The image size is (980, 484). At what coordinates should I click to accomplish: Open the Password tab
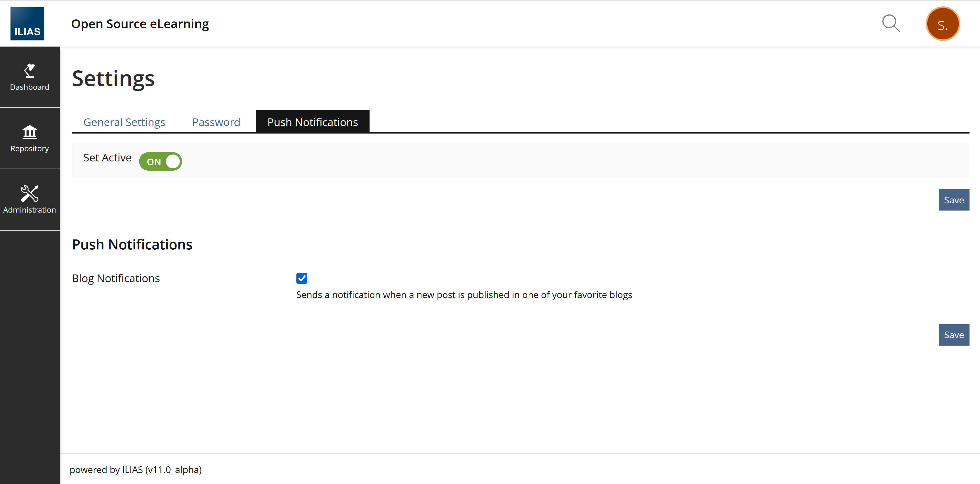click(x=216, y=122)
